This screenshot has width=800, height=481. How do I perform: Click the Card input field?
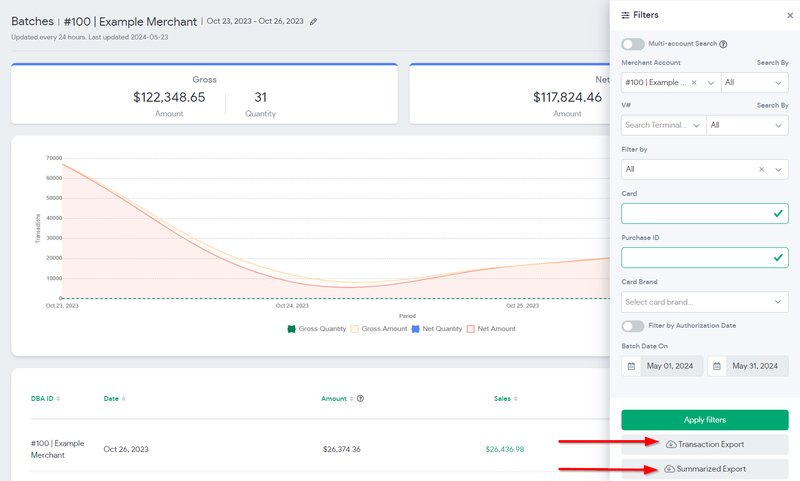tap(705, 214)
